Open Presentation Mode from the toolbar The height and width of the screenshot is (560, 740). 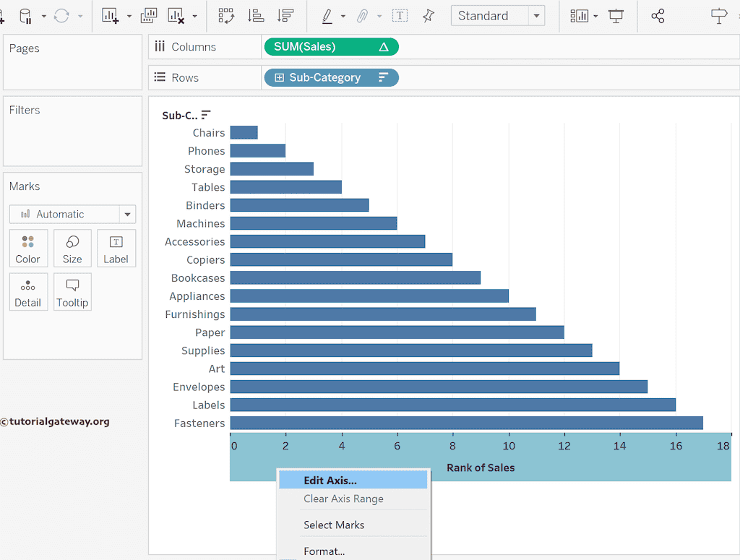coord(616,16)
